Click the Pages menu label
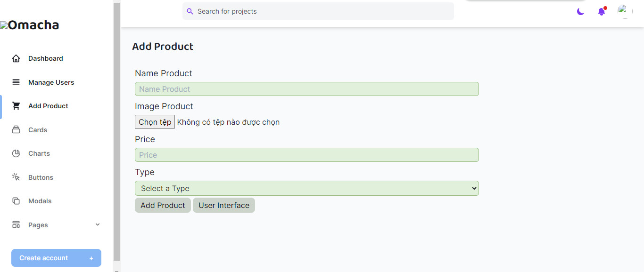 38,225
